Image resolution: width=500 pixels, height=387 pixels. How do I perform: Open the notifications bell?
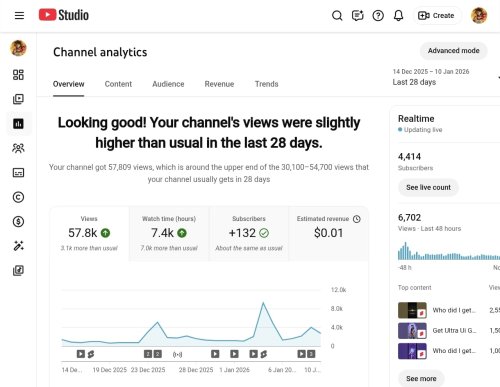398,15
